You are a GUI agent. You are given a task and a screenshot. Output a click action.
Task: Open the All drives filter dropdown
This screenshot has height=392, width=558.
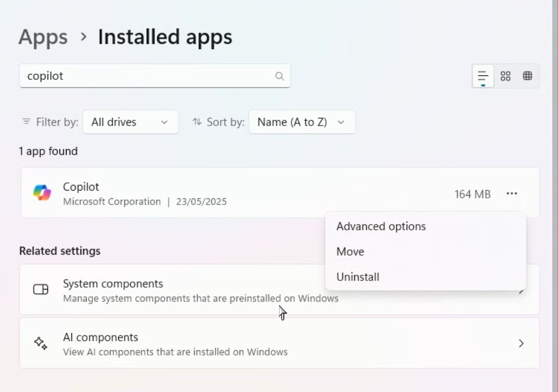(x=130, y=122)
